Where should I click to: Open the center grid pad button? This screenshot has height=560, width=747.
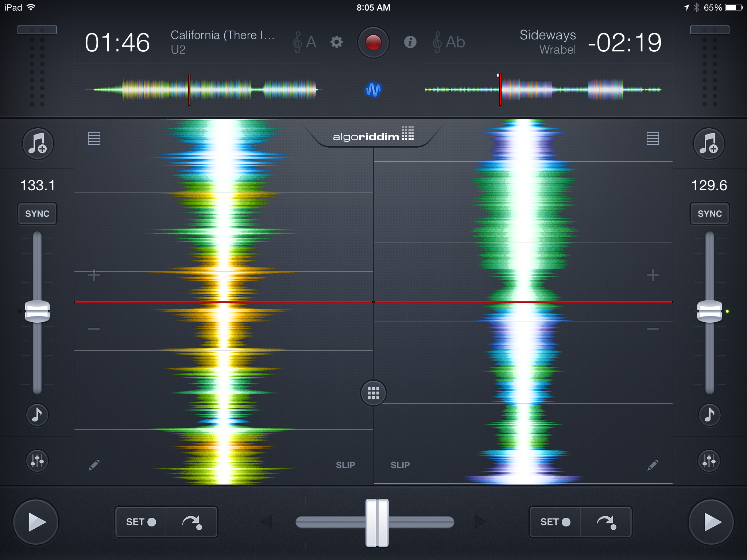point(373,393)
